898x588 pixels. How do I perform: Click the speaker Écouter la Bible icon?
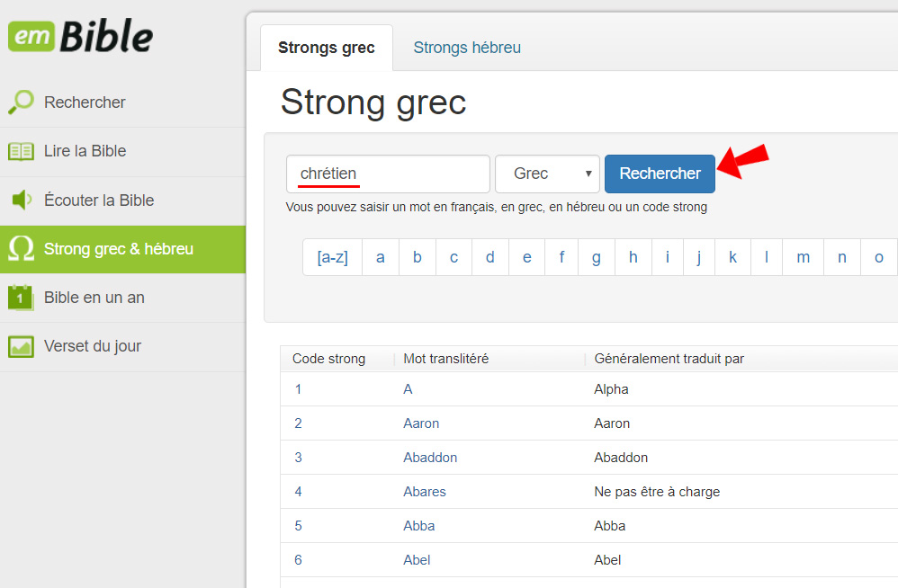tap(21, 200)
